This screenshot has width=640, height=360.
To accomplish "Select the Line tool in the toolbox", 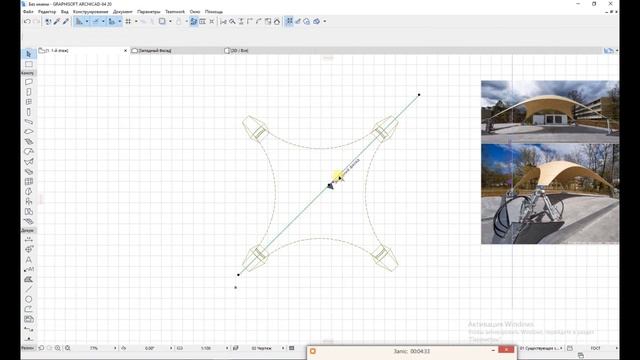I will click(29, 289).
